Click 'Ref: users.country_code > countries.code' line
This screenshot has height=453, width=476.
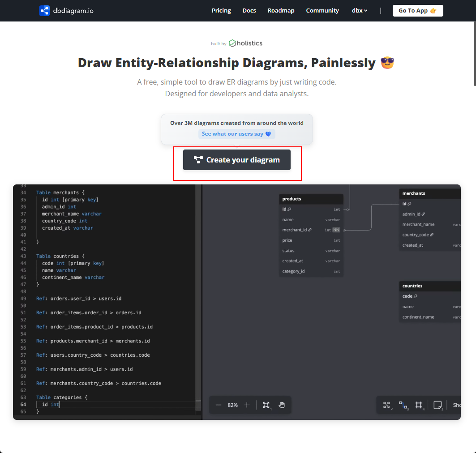(x=93, y=355)
